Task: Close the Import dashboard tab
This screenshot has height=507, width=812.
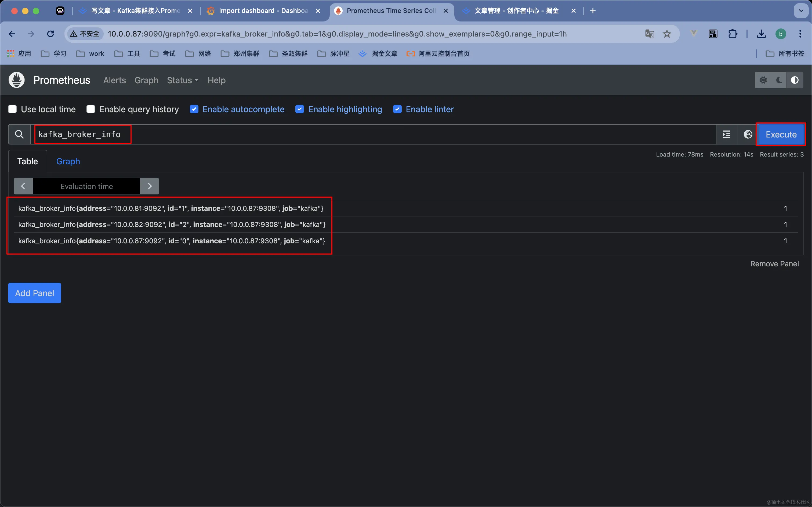Action: point(318,11)
